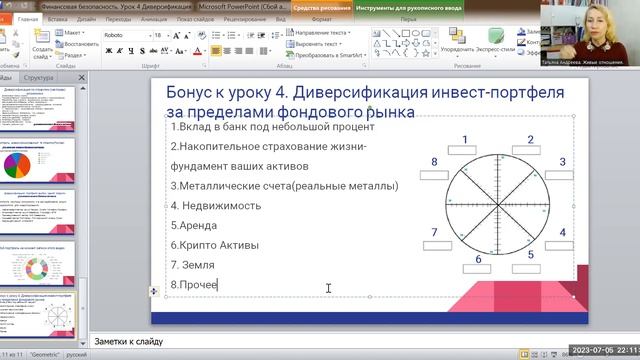Screen dimensions: 640x360
Task: Open character spacing AV dropdown
Action: pos(166,51)
